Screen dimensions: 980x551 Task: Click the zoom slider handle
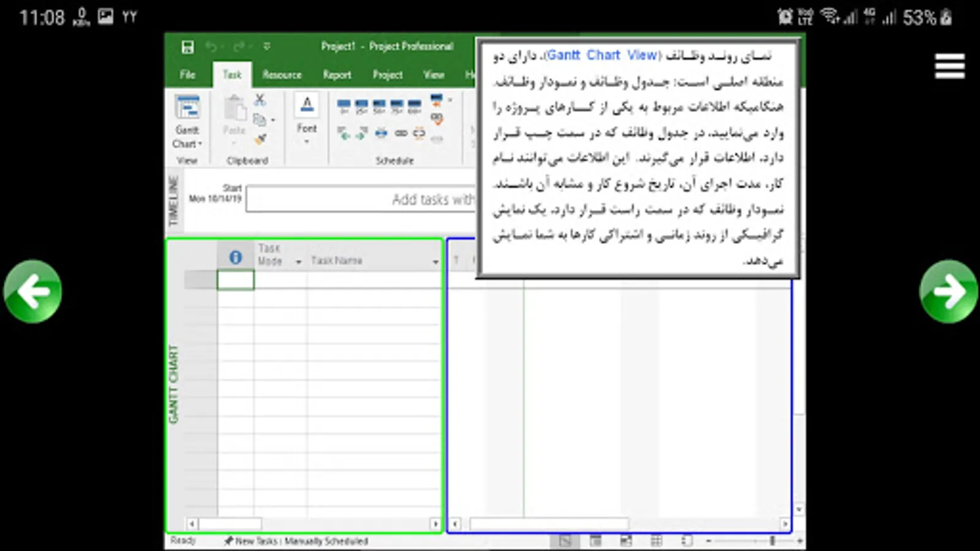773,541
